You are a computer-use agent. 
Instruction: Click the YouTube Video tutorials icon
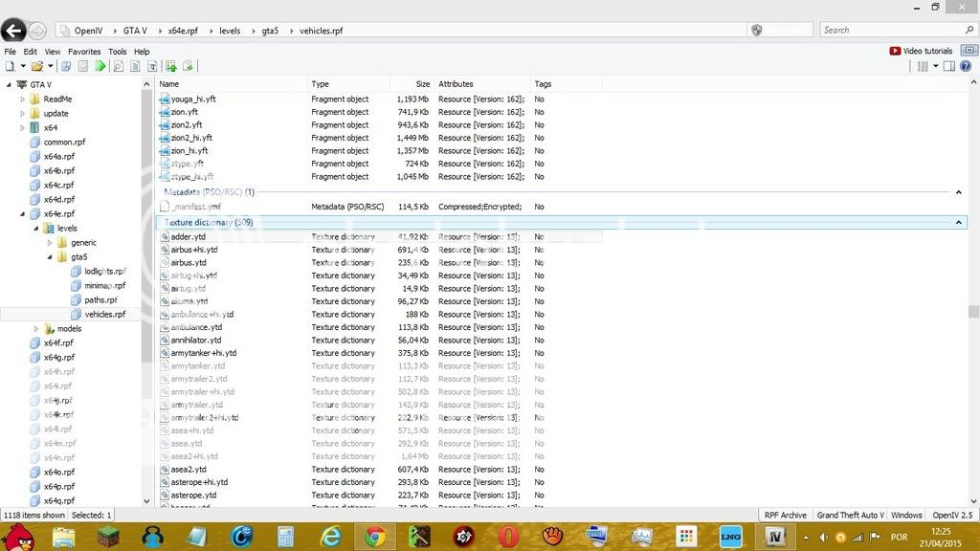pos(895,51)
